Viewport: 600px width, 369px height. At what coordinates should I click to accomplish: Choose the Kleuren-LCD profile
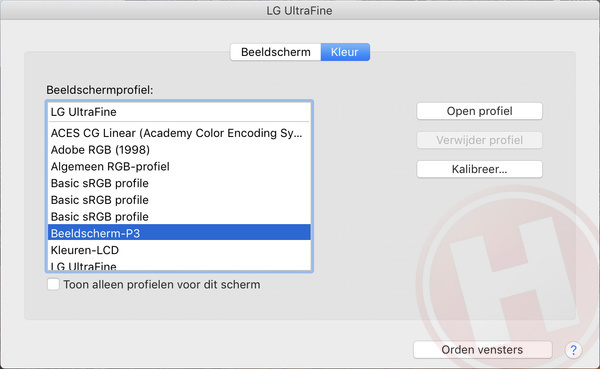[x=179, y=250]
